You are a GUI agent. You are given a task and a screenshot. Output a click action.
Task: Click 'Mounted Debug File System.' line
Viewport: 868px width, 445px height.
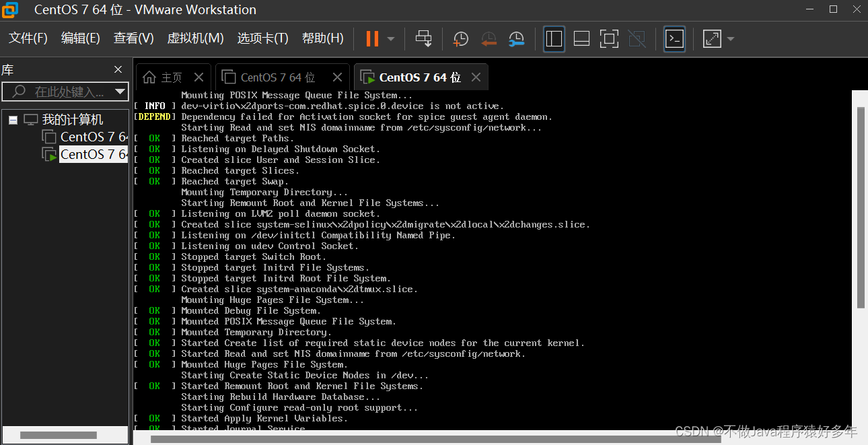(x=251, y=310)
